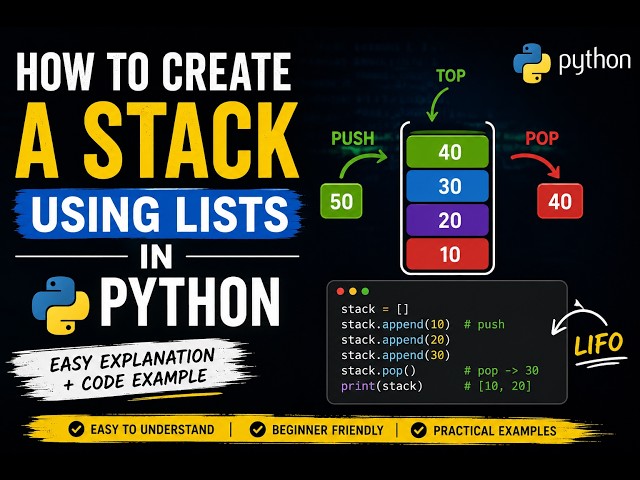Click the yellow dot in code window
The height and width of the screenshot is (480, 640).
(x=353, y=291)
